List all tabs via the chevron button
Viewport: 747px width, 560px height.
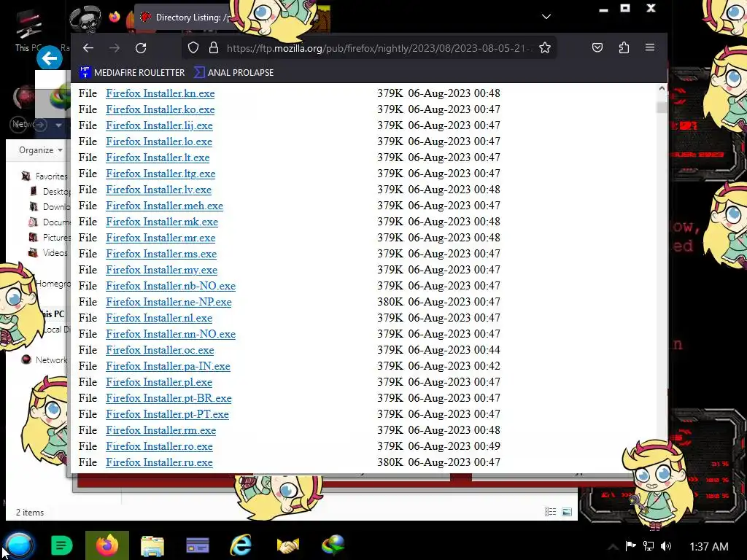tap(546, 17)
